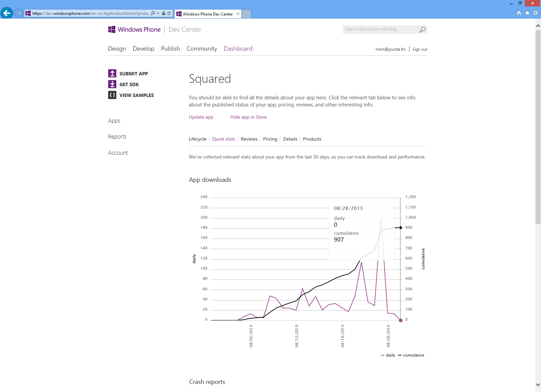The image size is (541, 392).
Task: Click the cumulative legend entry
Action: 411,355
